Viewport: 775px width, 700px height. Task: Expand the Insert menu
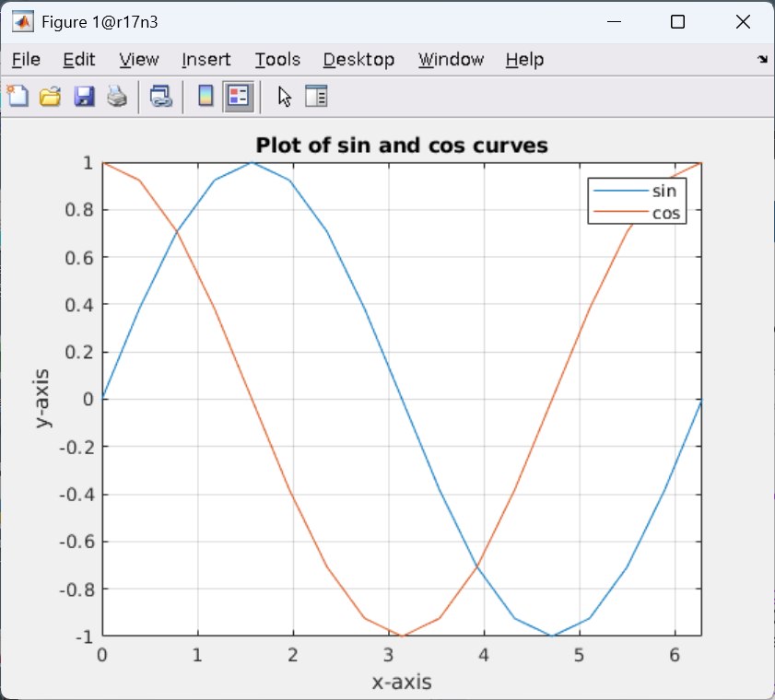pyautogui.click(x=206, y=60)
